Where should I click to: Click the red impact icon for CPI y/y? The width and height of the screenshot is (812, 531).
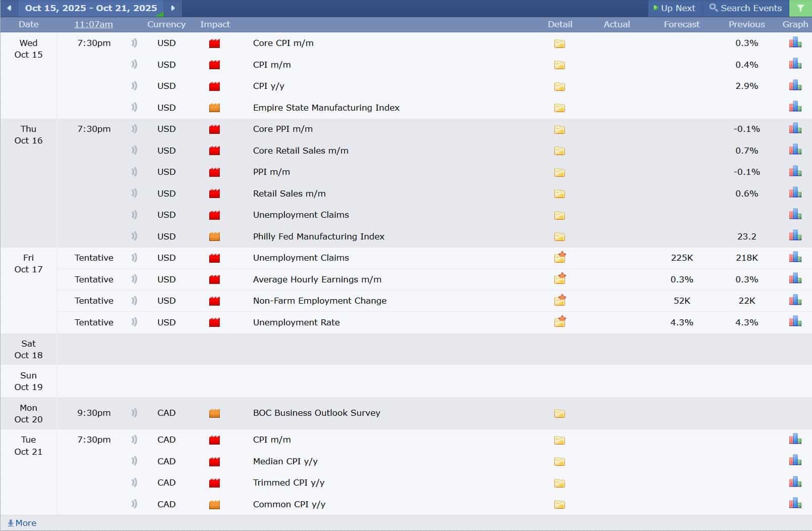214,86
